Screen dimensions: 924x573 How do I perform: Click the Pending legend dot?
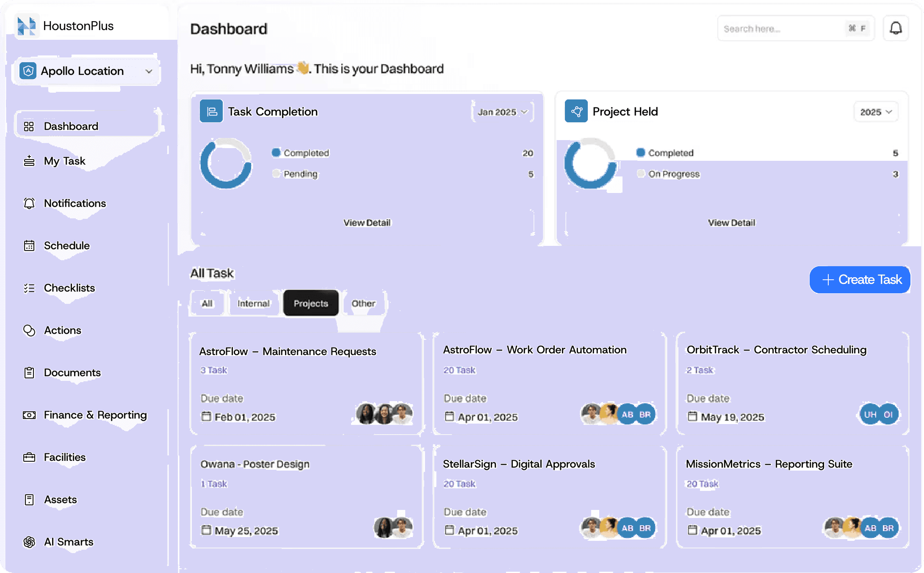coord(276,174)
